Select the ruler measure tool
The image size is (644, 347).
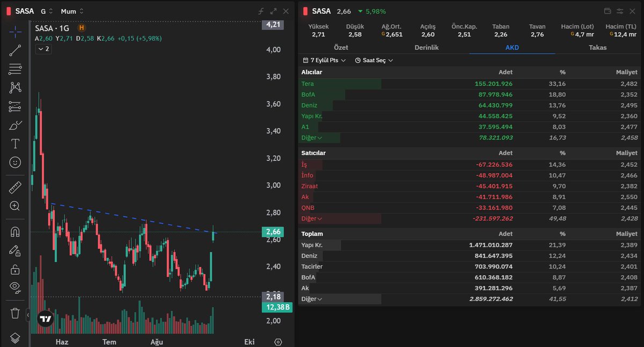point(15,187)
